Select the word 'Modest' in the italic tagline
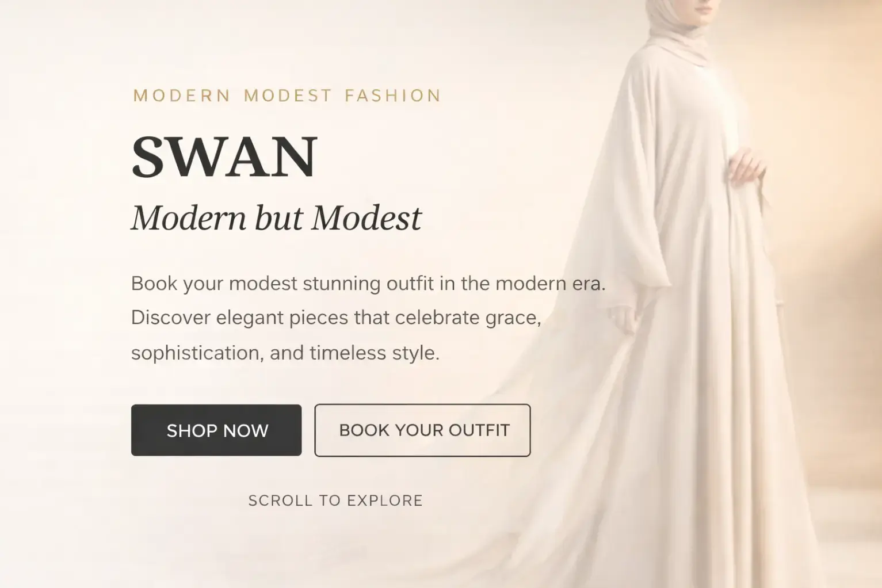This screenshot has width=882, height=588. point(367,219)
